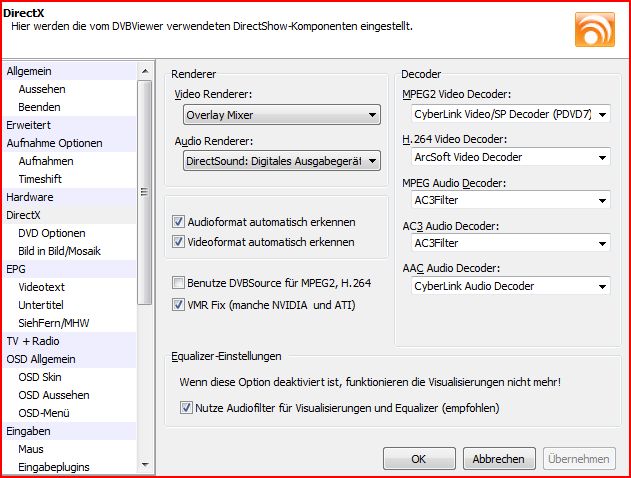Open the Audio Renderer dropdown
The width and height of the screenshot is (631, 478).
282,161
